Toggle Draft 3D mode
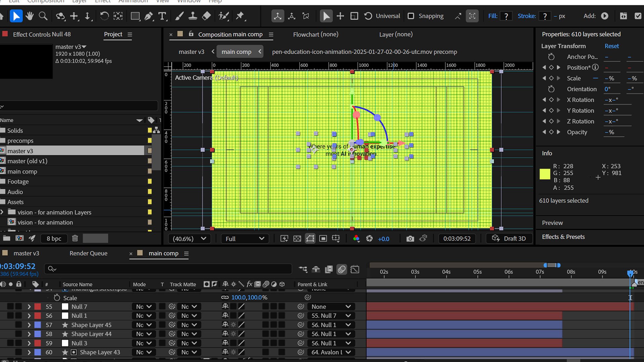The image size is (644, 362). [x=509, y=239]
